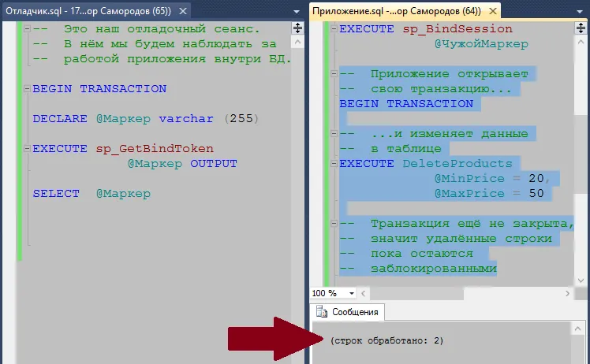Screen dimensions: 590x364
Task: Close the Отладчик.sql tab
Action: click(183, 11)
